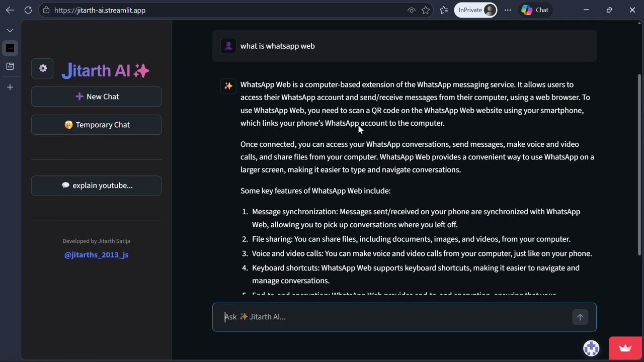This screenshot has height=362, width=644.
Task: Click the browser refresh icon
Action: (x=28, y=10)
